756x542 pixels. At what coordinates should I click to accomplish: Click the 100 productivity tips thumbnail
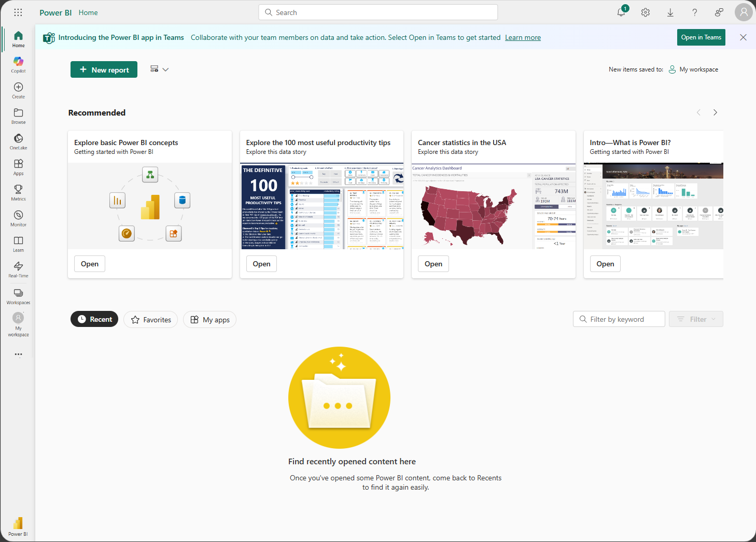coord(321,206)
